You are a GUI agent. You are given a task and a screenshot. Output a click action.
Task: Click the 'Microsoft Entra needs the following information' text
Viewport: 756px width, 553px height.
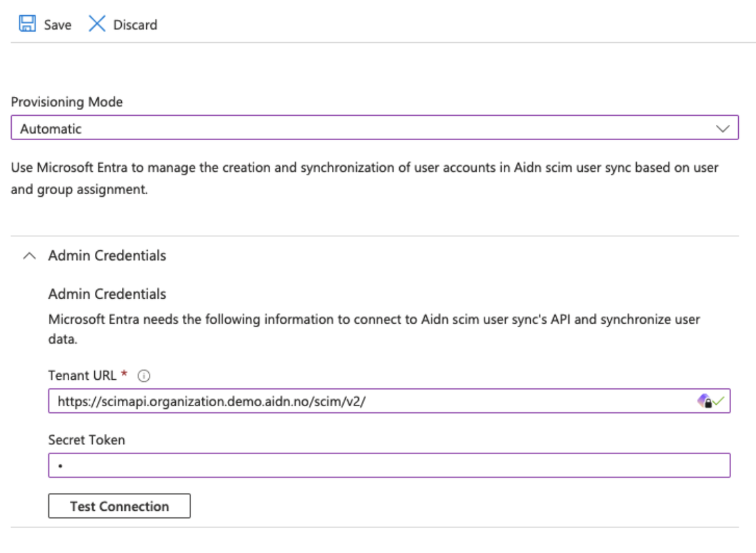374,329
